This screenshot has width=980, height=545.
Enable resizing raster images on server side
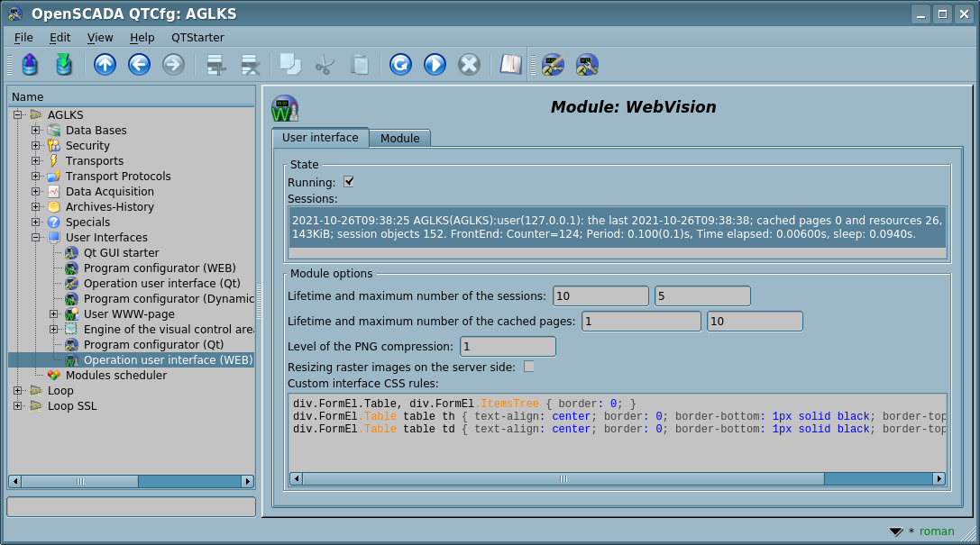pos(529,367)
